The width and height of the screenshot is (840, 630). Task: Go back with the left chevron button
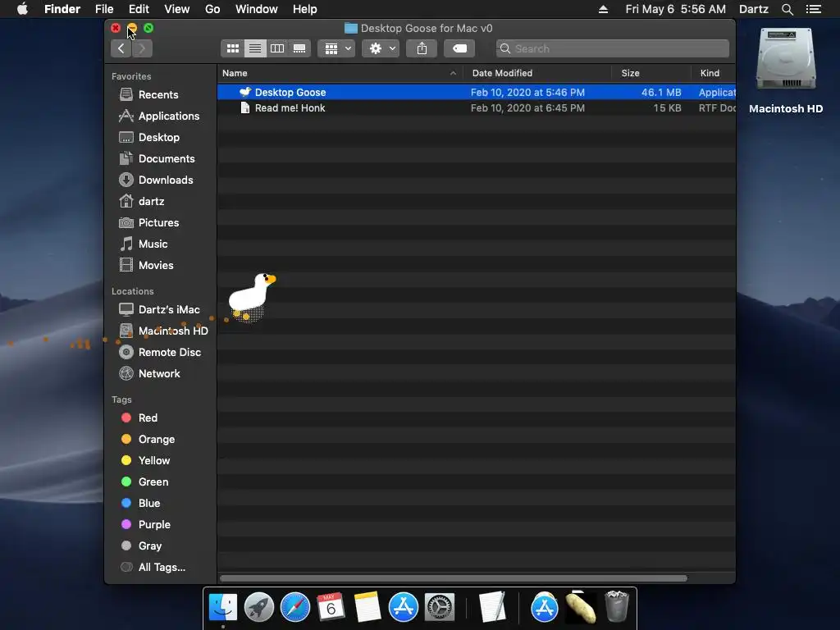(121, 48)
